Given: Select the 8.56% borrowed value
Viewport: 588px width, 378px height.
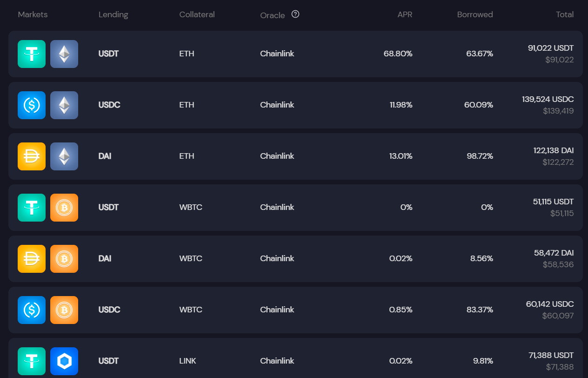Looking at the screenshot, I should [481, 258].
